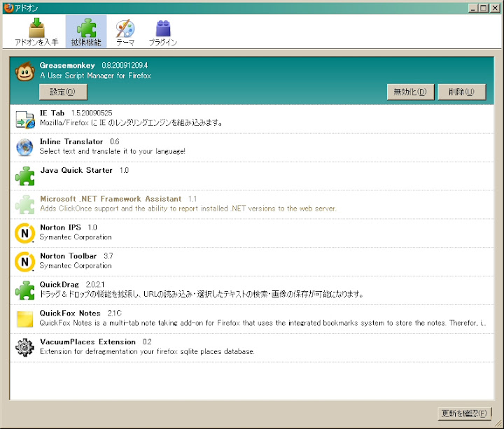The width and height of the screenshot is (504, 429).
Task: Select the QuickDrag extension name
Action: point(59,285)
